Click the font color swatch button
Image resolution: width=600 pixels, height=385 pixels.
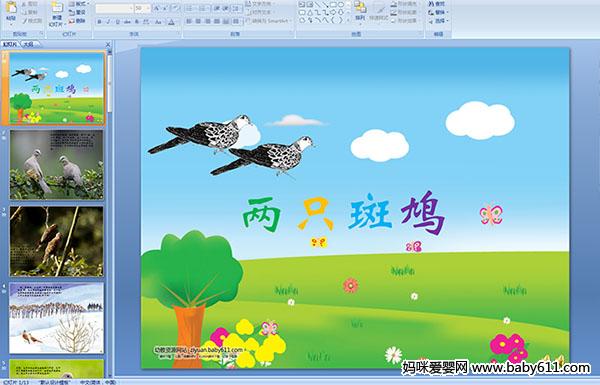tap(171, 22)
